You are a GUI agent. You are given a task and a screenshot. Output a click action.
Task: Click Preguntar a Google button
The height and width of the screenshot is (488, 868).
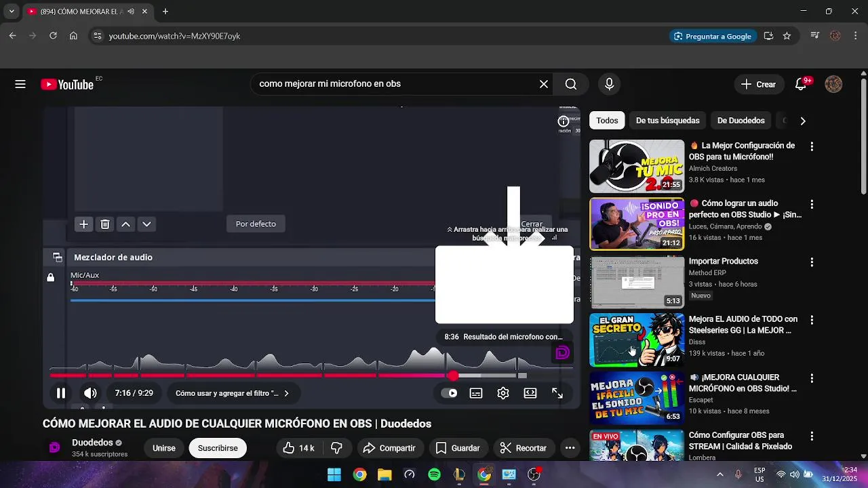[x=712, y=36]
